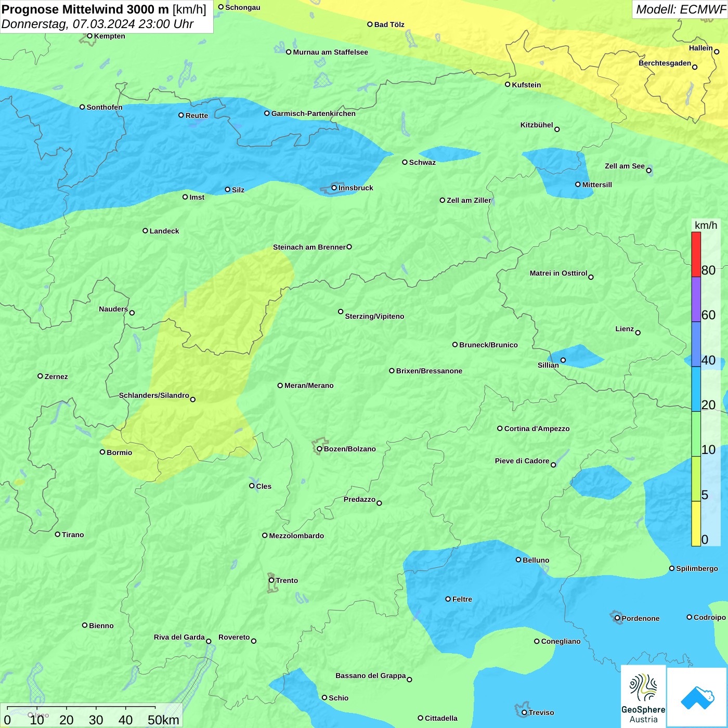
Task: Click the 'Schlanders/Silandro' label
Action: pos(154,395)
